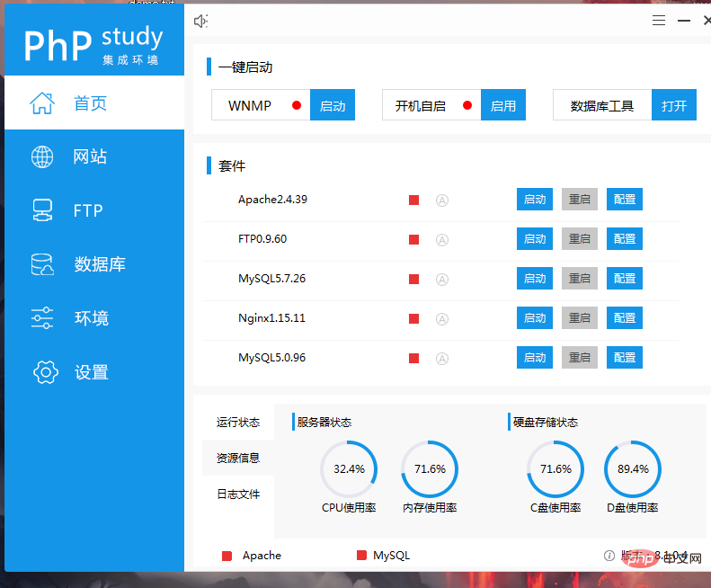Open the 数据库 section

click(x=94, y=264)
